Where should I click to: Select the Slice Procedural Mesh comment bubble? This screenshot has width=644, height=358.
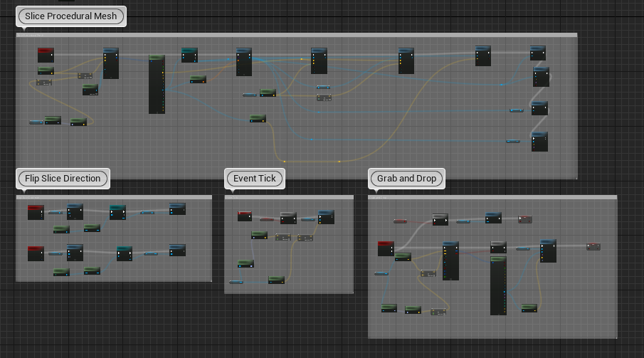(x=71, y=16)
